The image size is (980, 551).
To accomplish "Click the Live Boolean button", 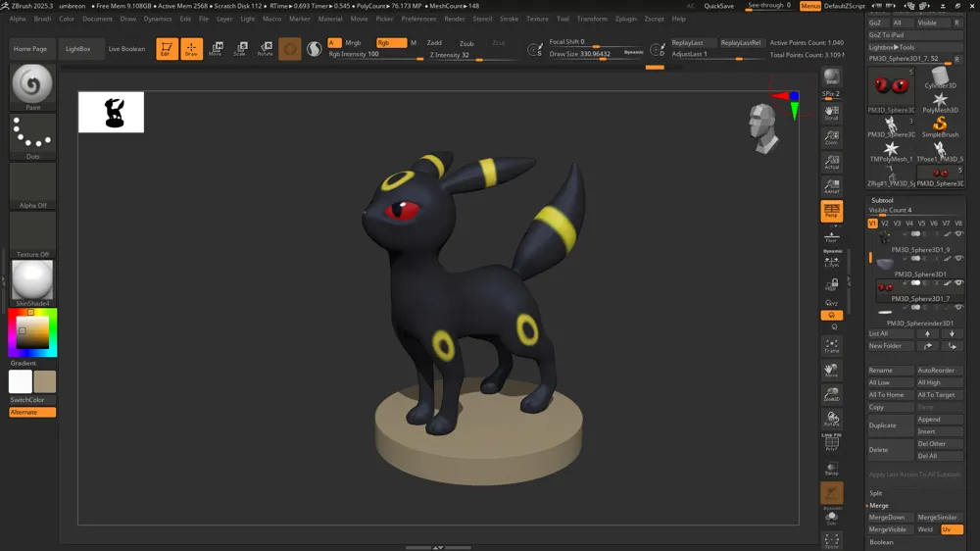I will pos(126,49).
